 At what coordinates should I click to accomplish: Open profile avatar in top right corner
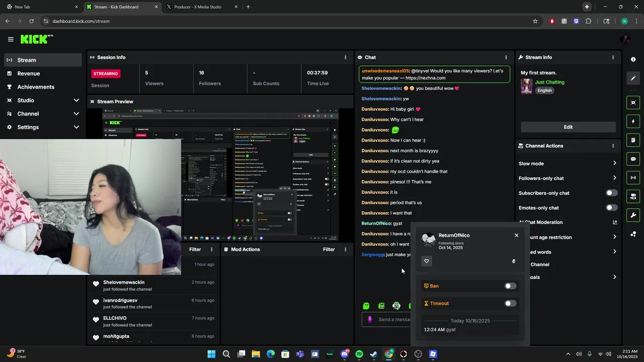point(625,39)
